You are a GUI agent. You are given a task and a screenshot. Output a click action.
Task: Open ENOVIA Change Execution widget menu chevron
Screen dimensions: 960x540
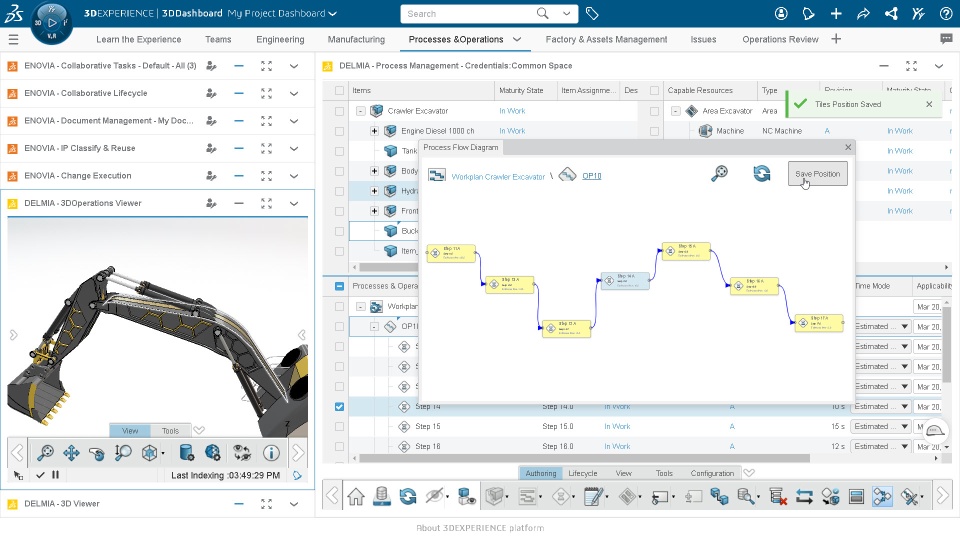point(294,176)
